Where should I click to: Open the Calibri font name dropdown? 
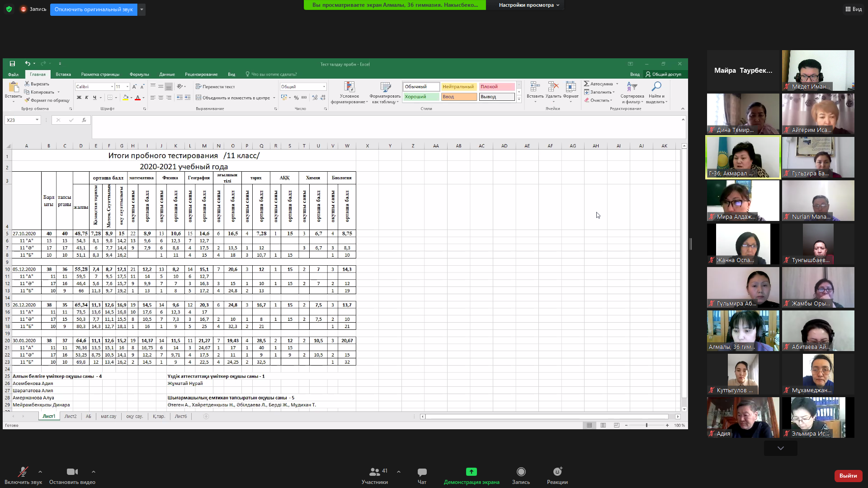click(112, 87)
